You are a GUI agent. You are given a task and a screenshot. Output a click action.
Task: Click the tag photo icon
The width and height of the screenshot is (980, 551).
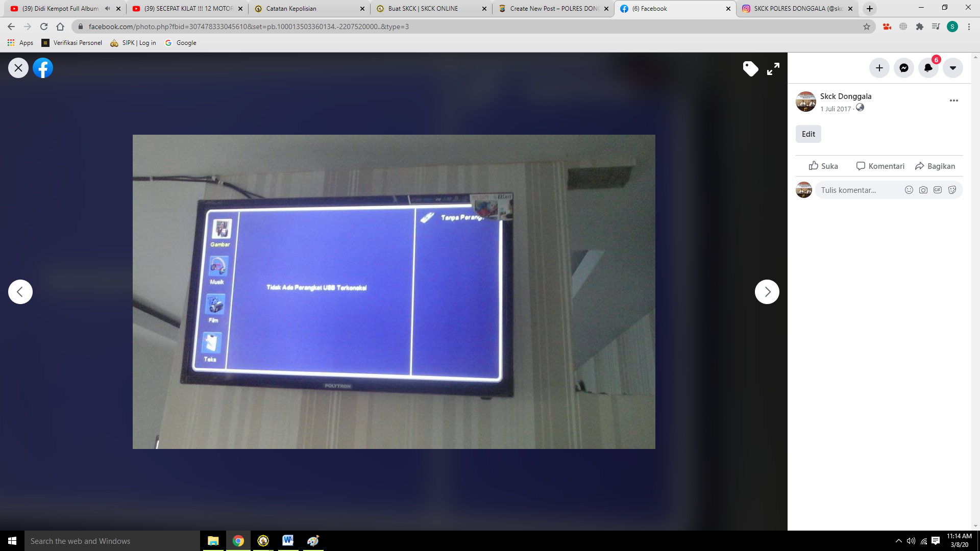pos(750,68)
